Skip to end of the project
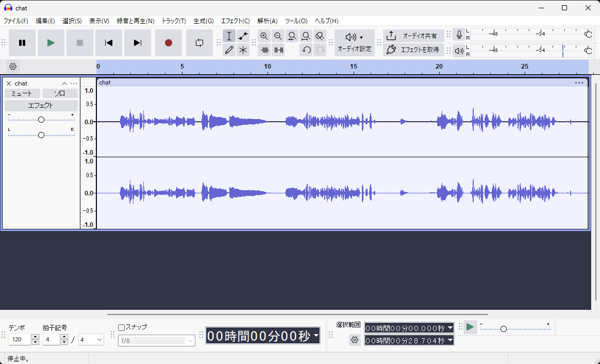The image size is (600, 364). coord(138,43)
